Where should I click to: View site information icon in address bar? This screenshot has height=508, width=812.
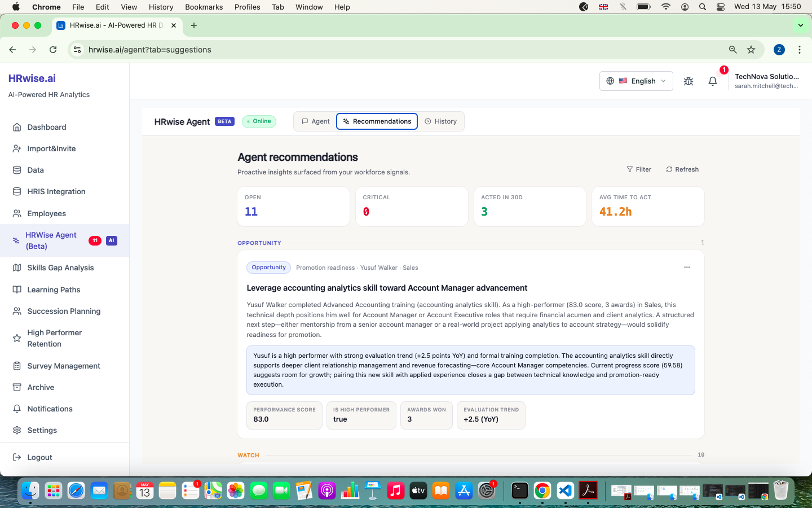pos(77,50)
